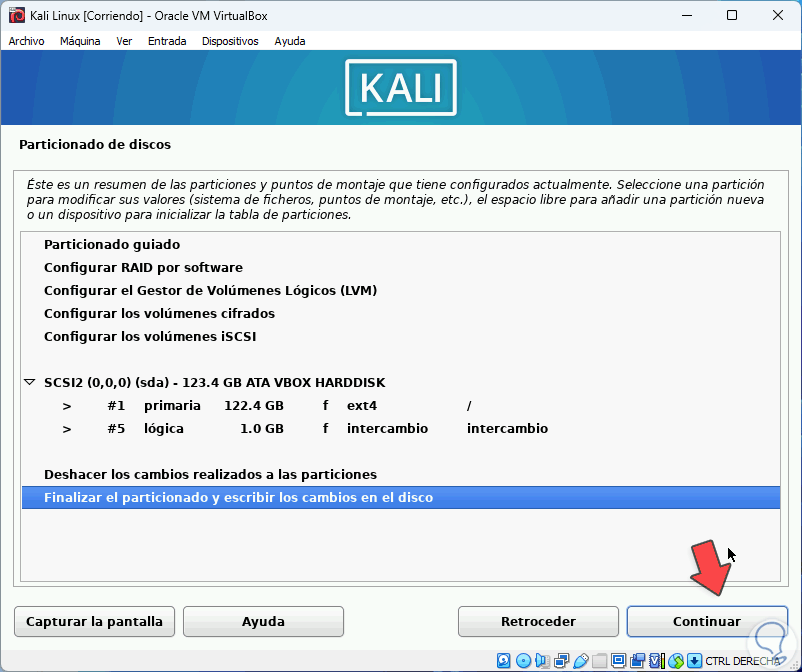This screenshot has height=672, width=802.
Task: Click the Retroceder button
Action: [x=538, y=621]
